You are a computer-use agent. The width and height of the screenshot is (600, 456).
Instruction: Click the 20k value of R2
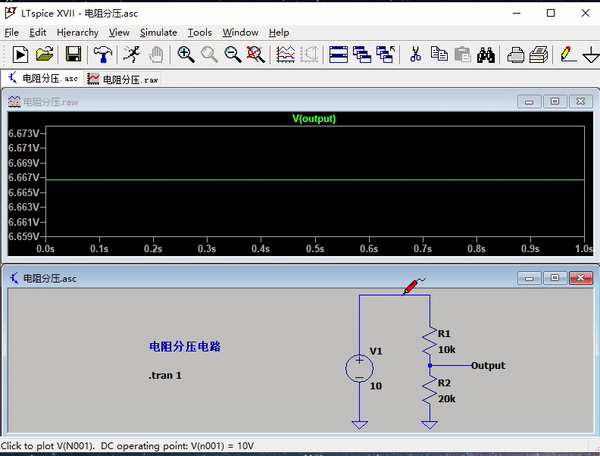[447, 399]
